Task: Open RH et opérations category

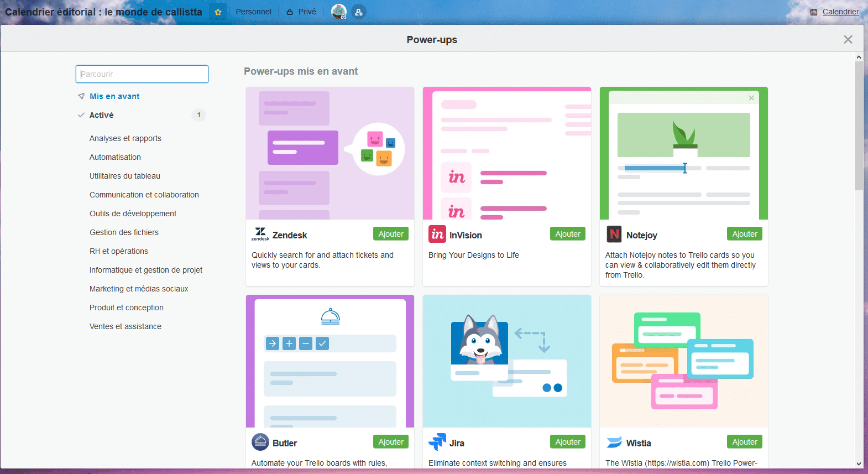Action: tap(119, 251)
